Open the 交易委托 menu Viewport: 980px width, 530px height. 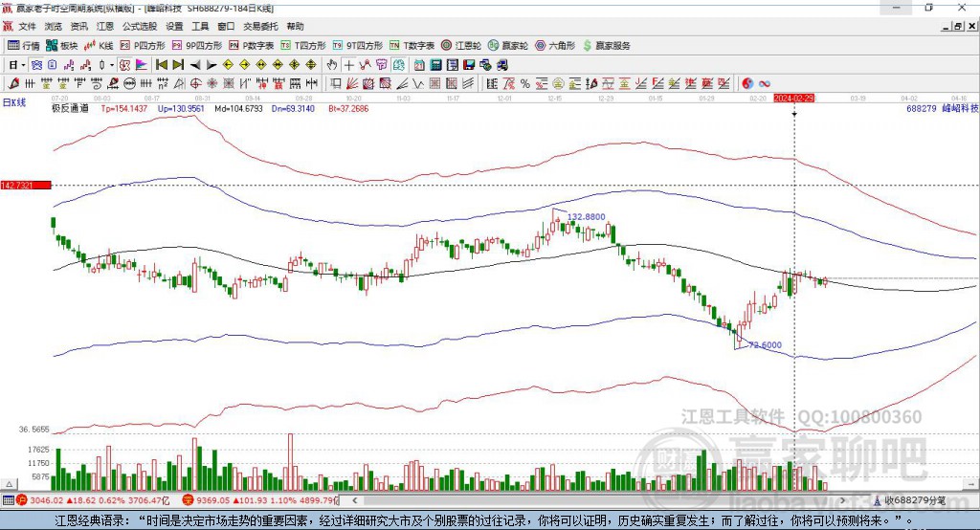point(260,26)
